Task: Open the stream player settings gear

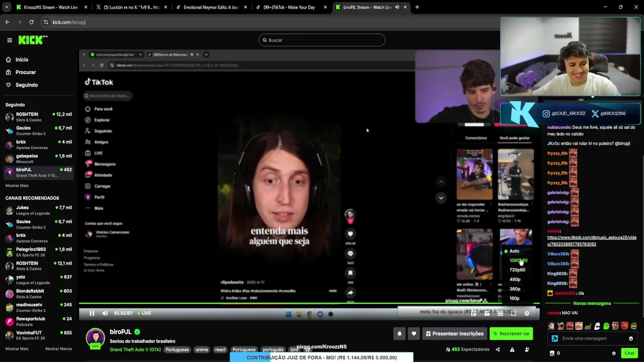Action: tap(527, 313)
